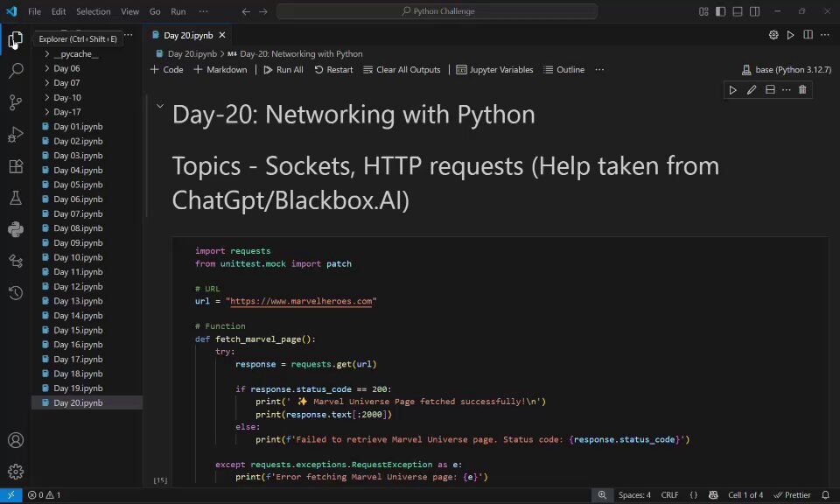Open the Testing flask view
The width and height of the screenshot is (840, 504).
[16, 198]
